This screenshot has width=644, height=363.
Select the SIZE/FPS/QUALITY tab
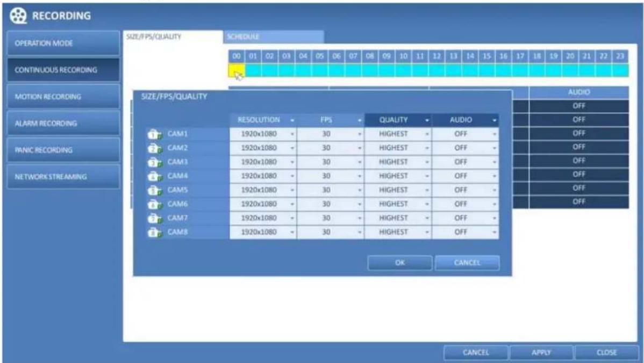(173, 37)
